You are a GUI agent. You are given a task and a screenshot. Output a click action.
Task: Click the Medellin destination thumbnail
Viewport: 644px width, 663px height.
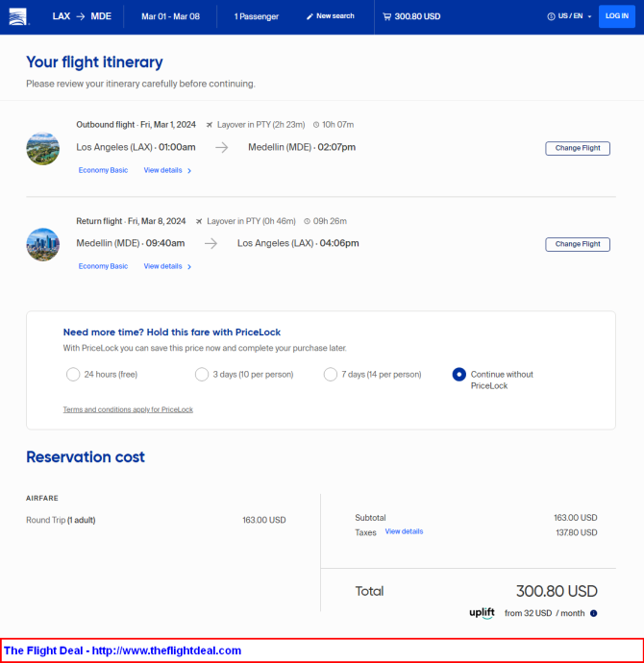[x=42, y=148]
